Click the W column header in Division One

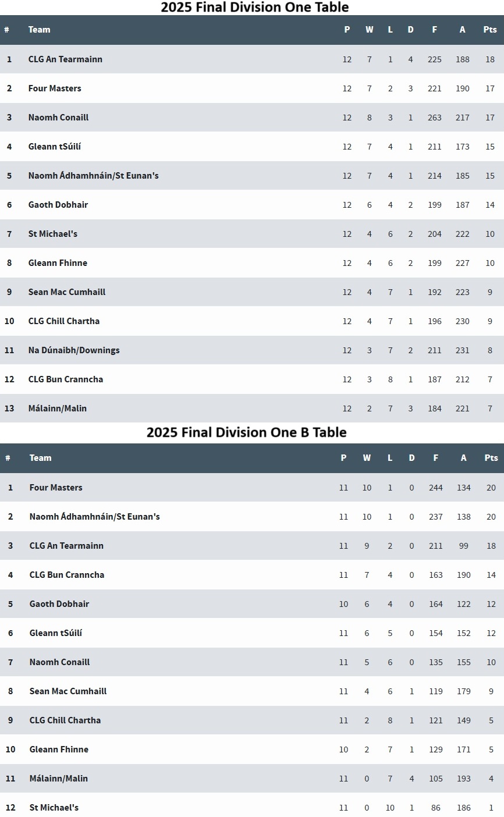click(370, 30)
